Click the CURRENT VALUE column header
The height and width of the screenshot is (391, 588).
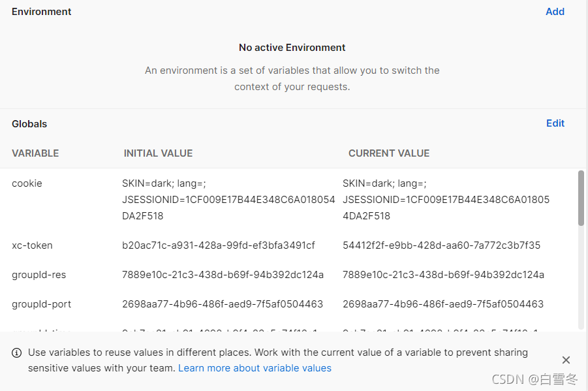click(389, 153)
